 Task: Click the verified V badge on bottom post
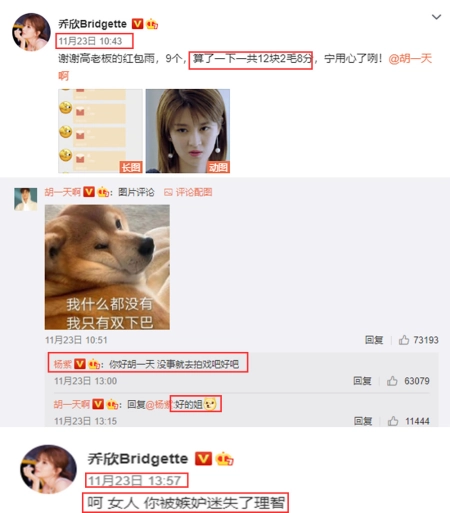tap(203, 459)
